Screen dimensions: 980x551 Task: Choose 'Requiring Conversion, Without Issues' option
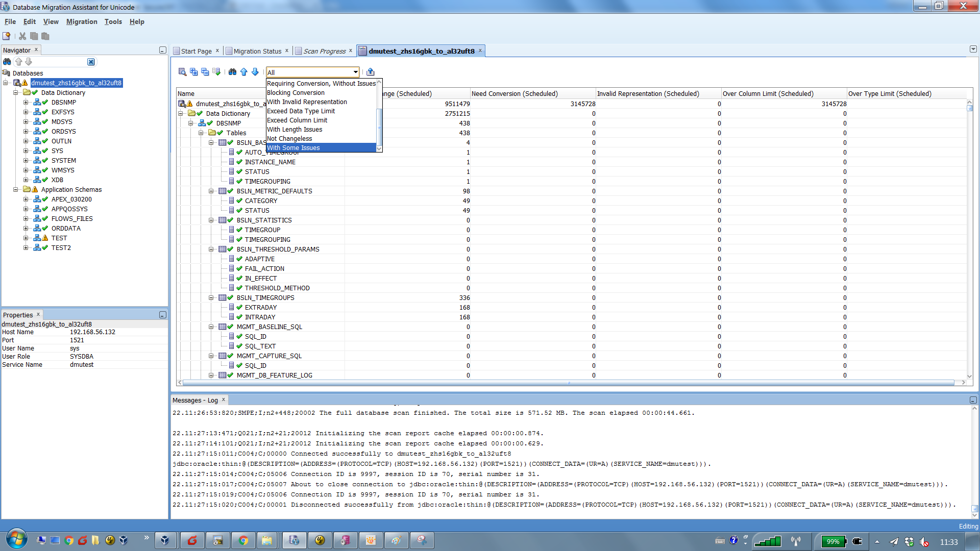click(x=321, y=84)
